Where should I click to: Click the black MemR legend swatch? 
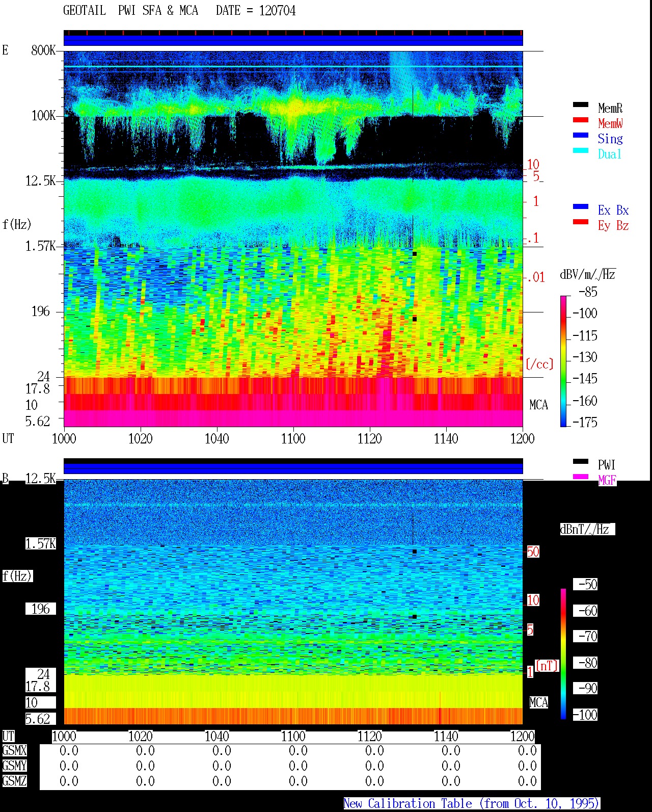click(x=581, y=105)
